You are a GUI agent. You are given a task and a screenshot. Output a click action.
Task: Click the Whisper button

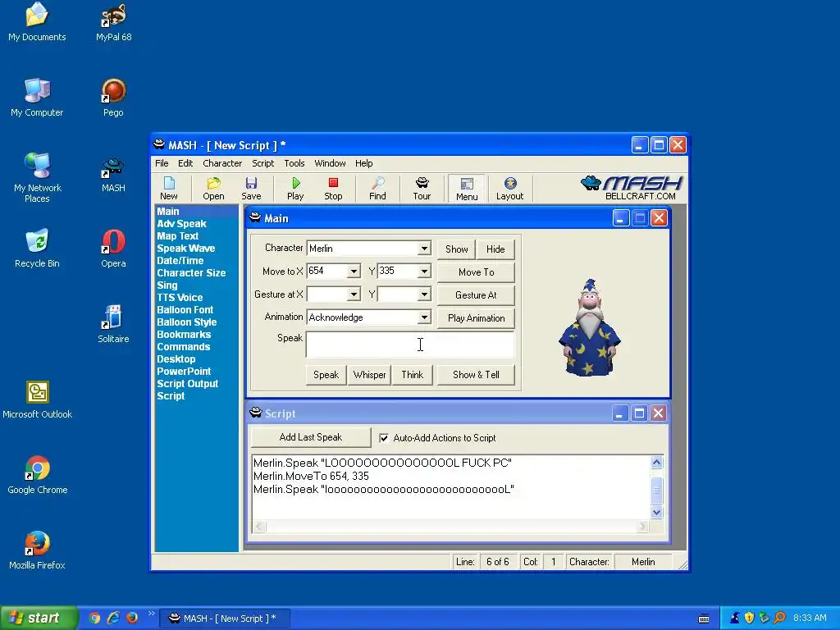[x=370, y=375]
